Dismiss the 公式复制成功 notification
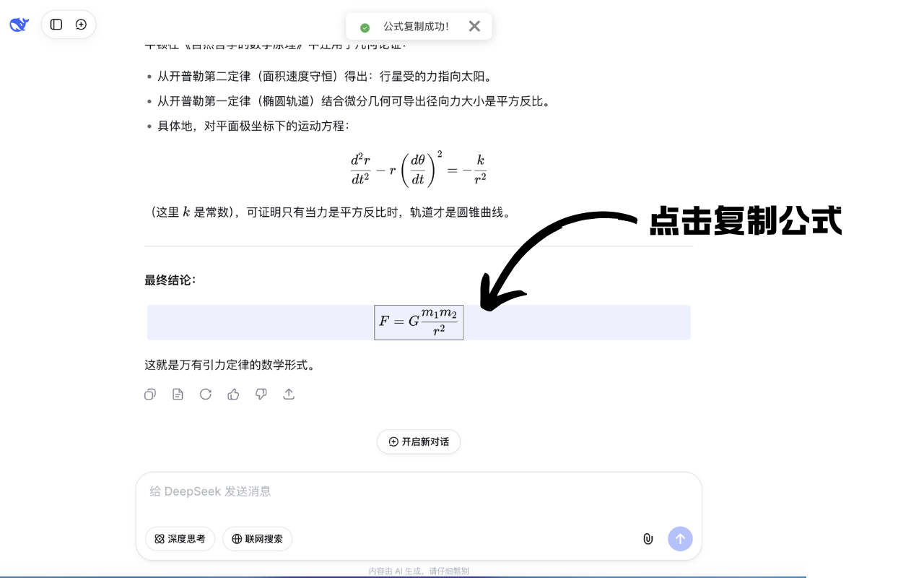Viewport: 924px width, 578px height. coord(474,26)
